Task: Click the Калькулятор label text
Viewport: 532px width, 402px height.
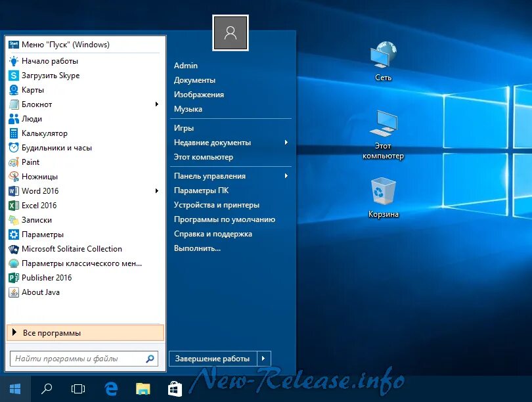Action: [x=45, y=133]
